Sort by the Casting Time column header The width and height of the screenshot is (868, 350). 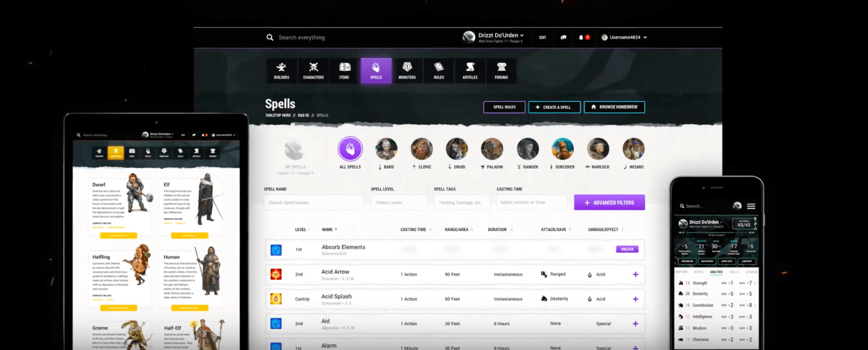(x=417, y=229)
